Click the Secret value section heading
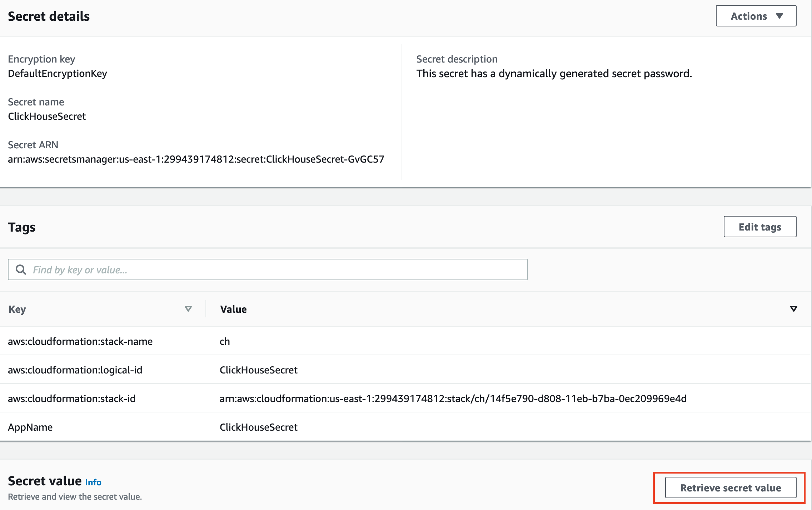This screenshot has height=510, width=812. click(x=45, y=481)
